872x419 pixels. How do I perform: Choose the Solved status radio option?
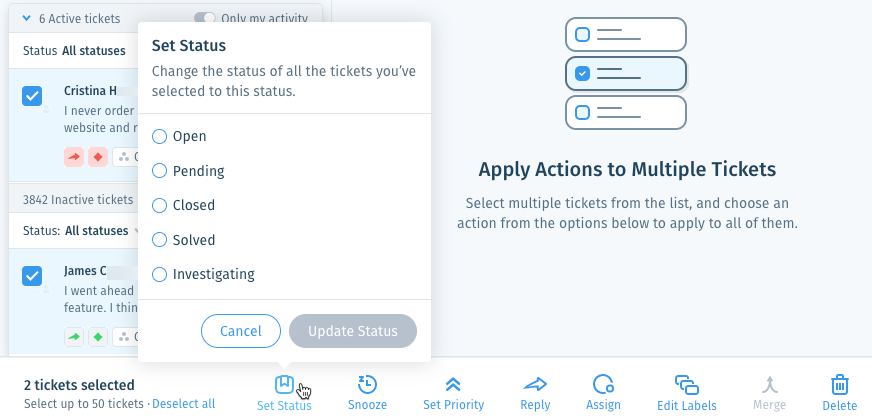tap(160, 240)
